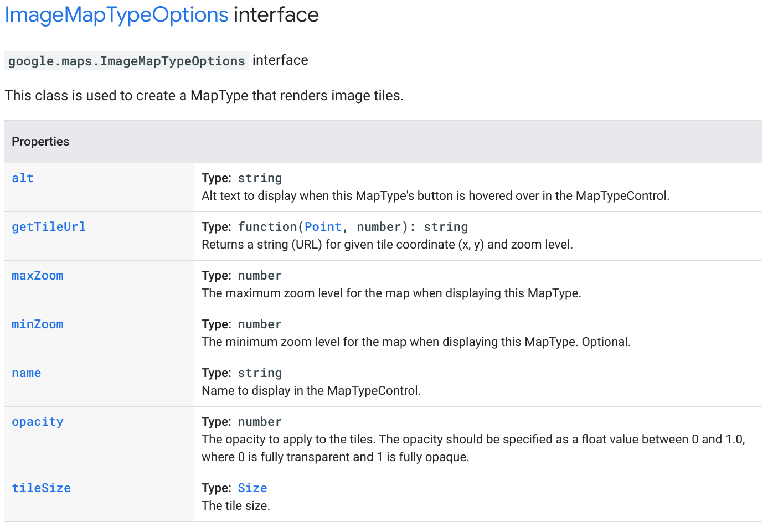
Task: Open the minZoom property documentation
Action: pyautogui.click(x=37, y=324)
